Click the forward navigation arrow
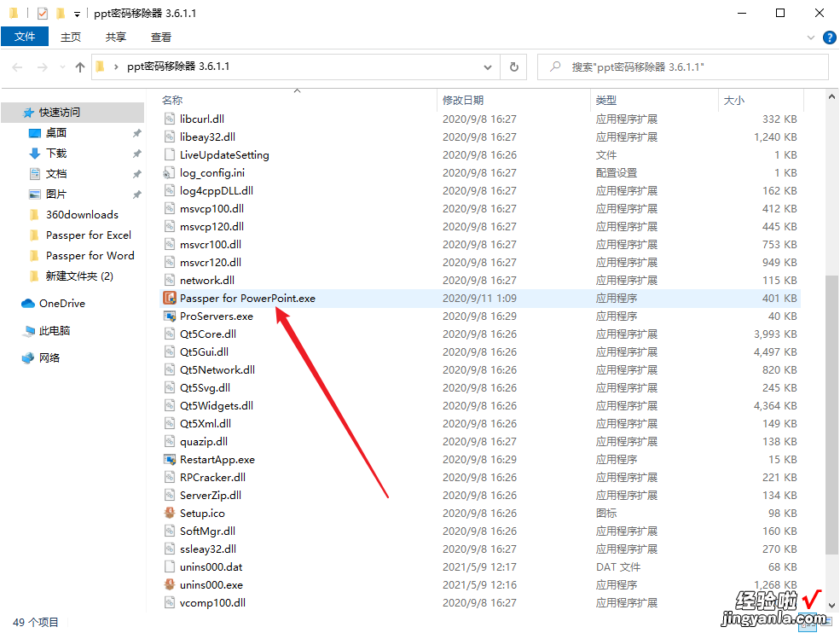Image resolution: width=840 pixels, height=633 pixels. click(x=43, y=67)
